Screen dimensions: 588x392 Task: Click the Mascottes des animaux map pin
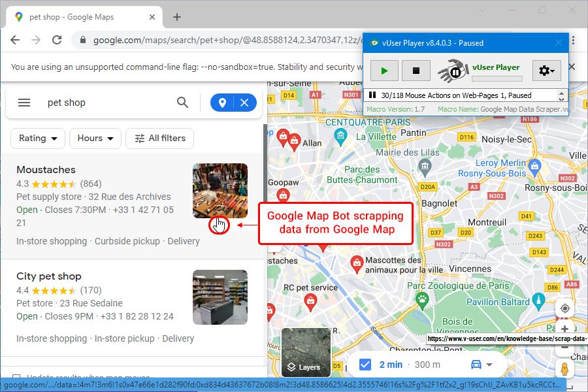357,264
